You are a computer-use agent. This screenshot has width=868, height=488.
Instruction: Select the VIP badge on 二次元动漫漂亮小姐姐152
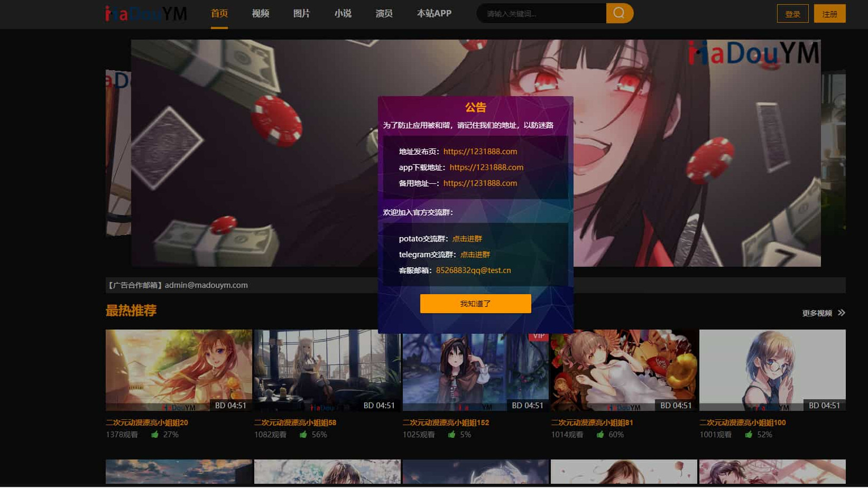tap(539, 336)
